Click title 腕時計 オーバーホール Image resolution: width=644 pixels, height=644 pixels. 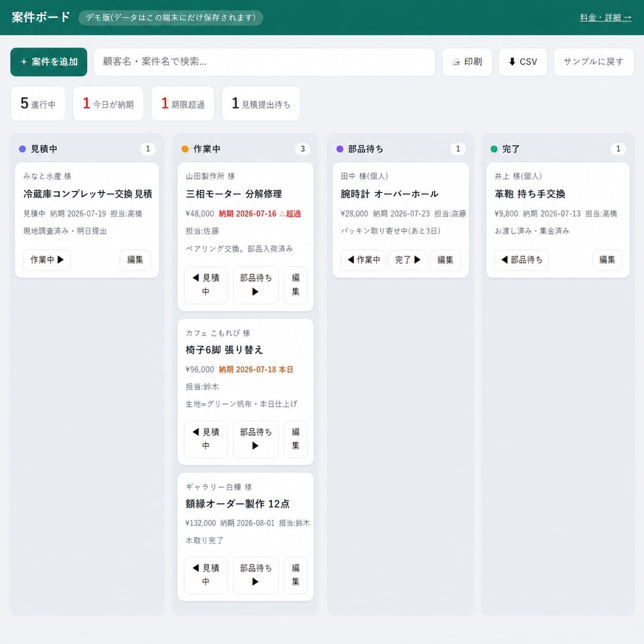(x=390, y=194)
